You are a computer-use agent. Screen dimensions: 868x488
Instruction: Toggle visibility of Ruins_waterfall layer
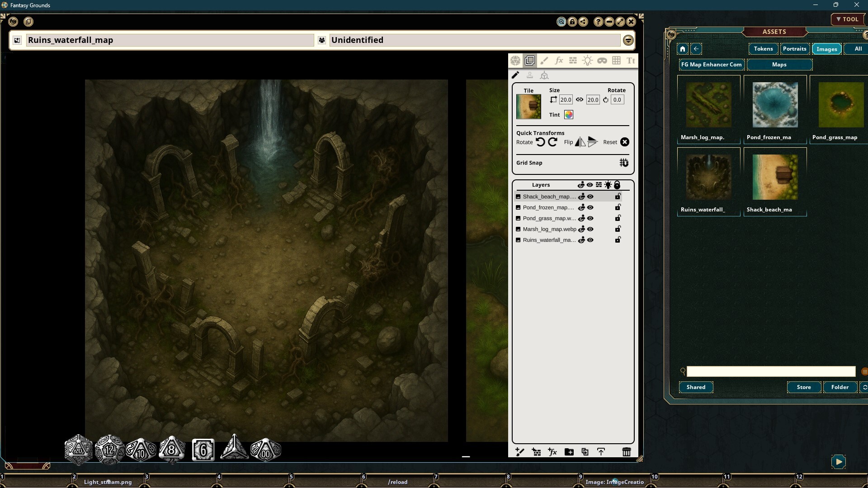590,240
